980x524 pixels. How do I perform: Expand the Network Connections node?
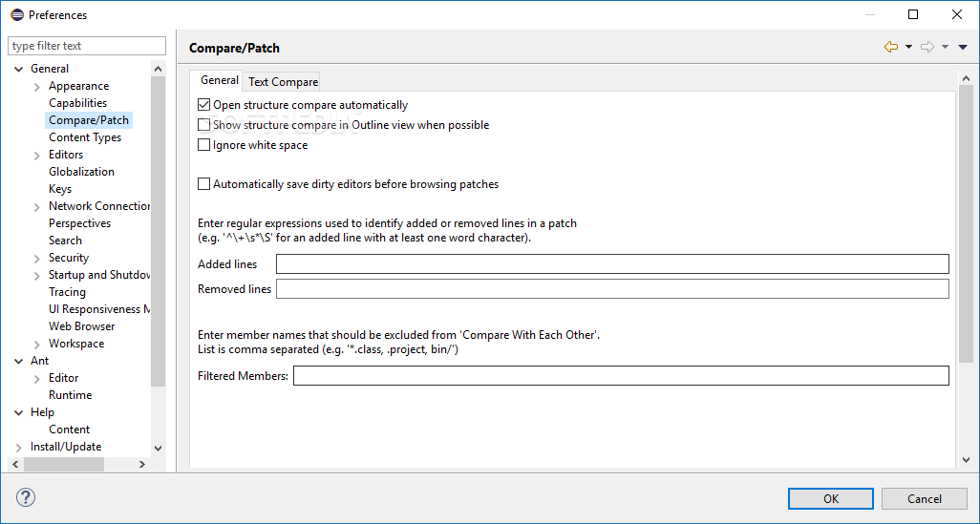37,206
